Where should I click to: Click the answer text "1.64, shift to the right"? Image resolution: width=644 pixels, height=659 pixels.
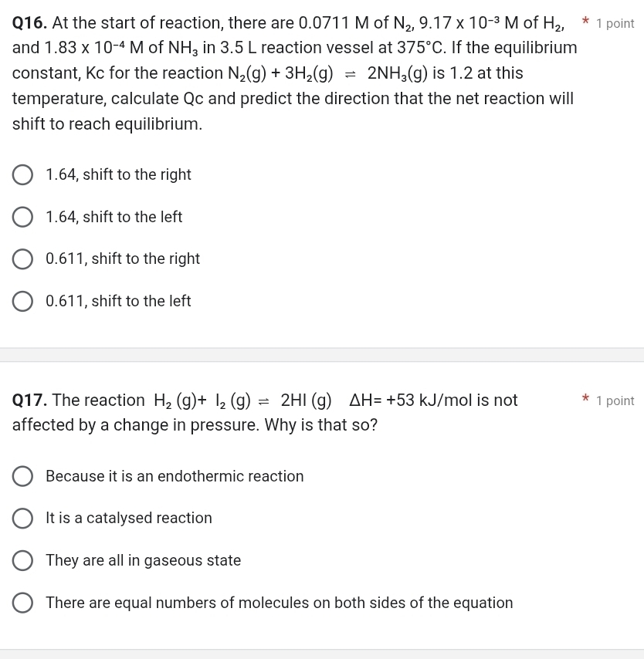118,175
